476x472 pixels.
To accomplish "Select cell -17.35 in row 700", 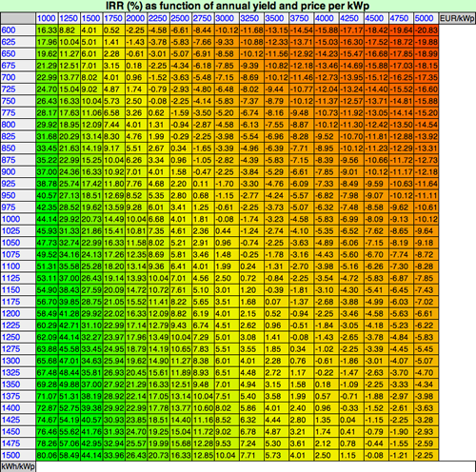I will coord(426,77).
